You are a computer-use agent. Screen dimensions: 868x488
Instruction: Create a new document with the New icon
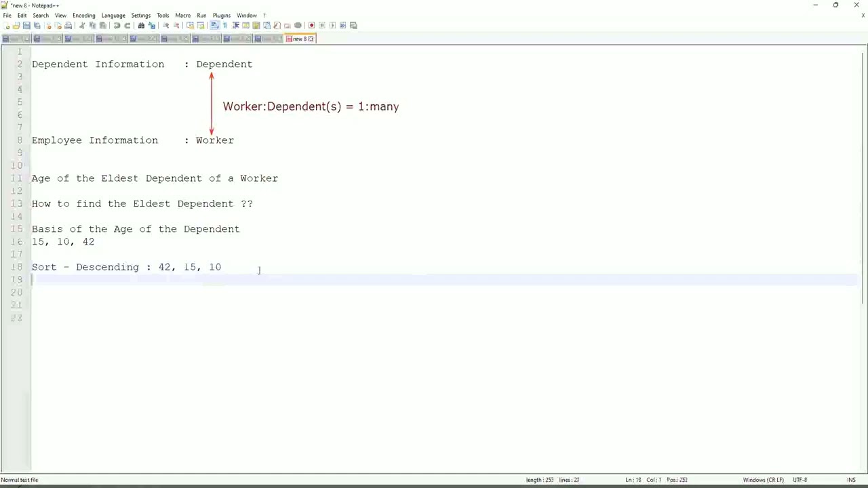[x=6, y=25]
